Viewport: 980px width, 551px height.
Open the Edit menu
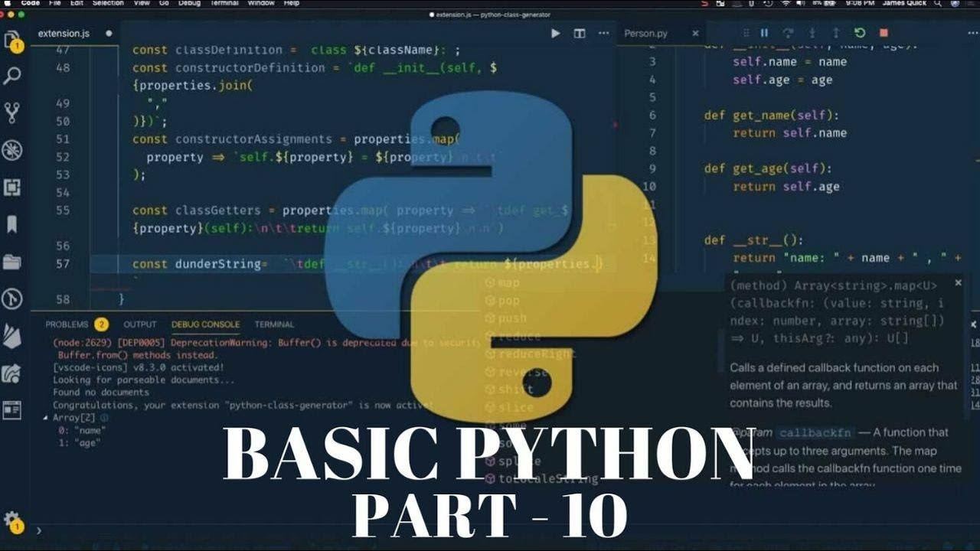(x=77, y=3)
